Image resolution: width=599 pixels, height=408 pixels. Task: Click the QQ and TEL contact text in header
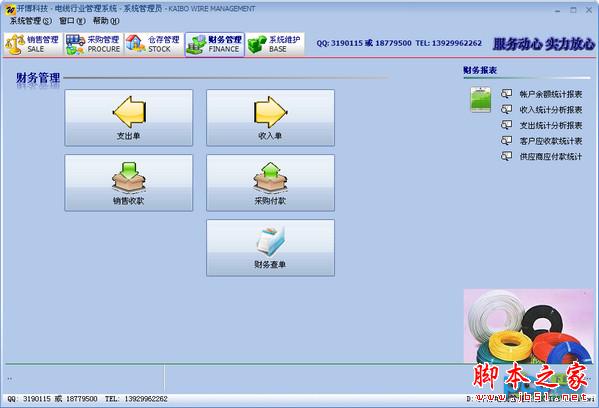pyautogui.click(x=399, y=43)
